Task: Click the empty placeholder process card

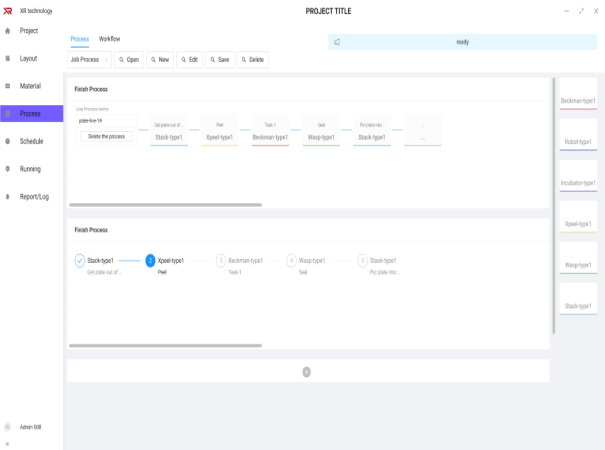Action: (x=423, y=132)
